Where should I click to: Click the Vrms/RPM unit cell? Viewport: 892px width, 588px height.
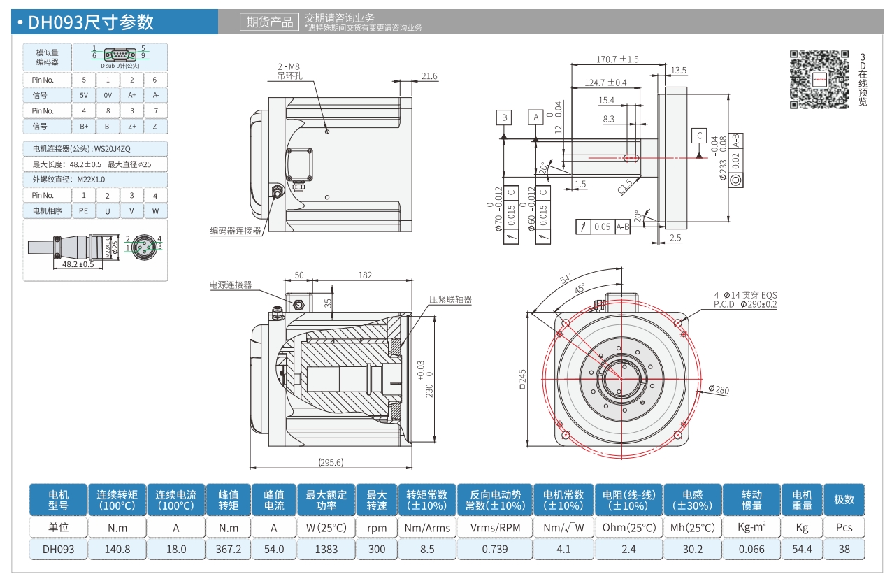(495, 528)
